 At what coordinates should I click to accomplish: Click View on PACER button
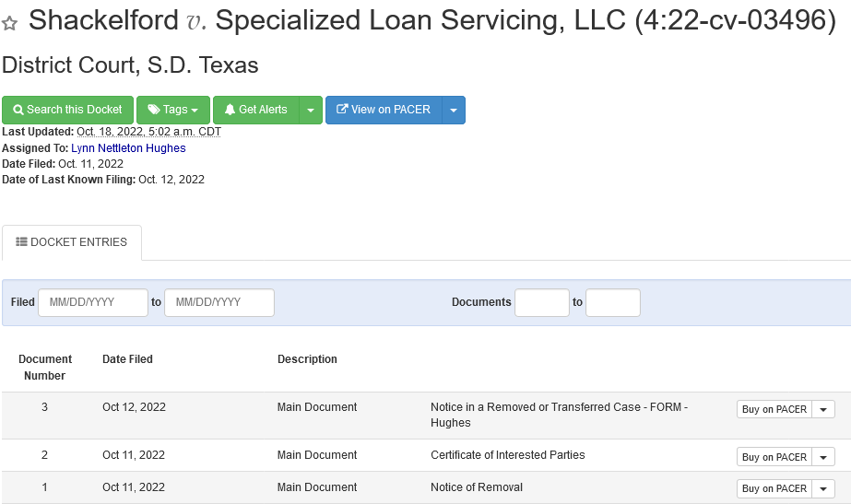384,110
